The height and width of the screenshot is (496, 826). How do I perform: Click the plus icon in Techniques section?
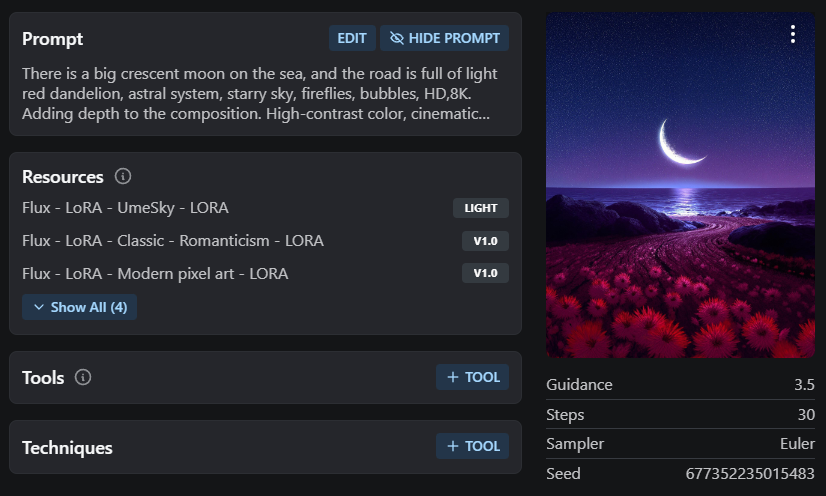pyautogui.click(x=453, y=446)
